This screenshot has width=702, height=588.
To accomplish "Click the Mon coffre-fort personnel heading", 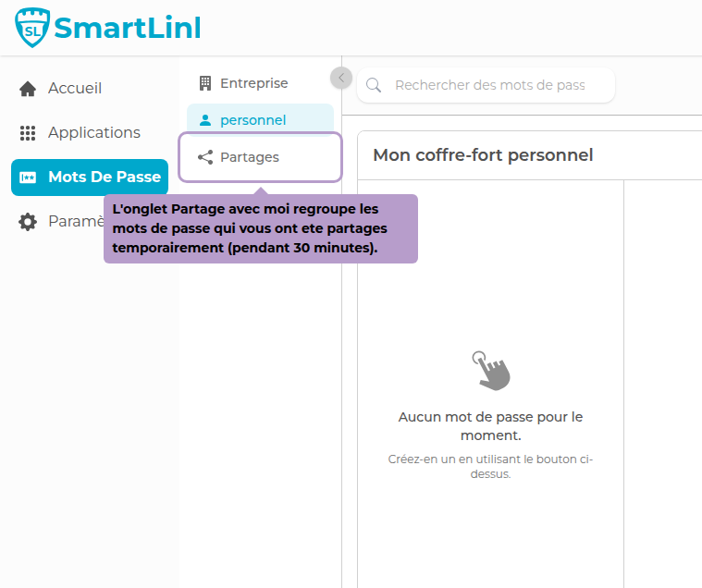I will [483, 155].
